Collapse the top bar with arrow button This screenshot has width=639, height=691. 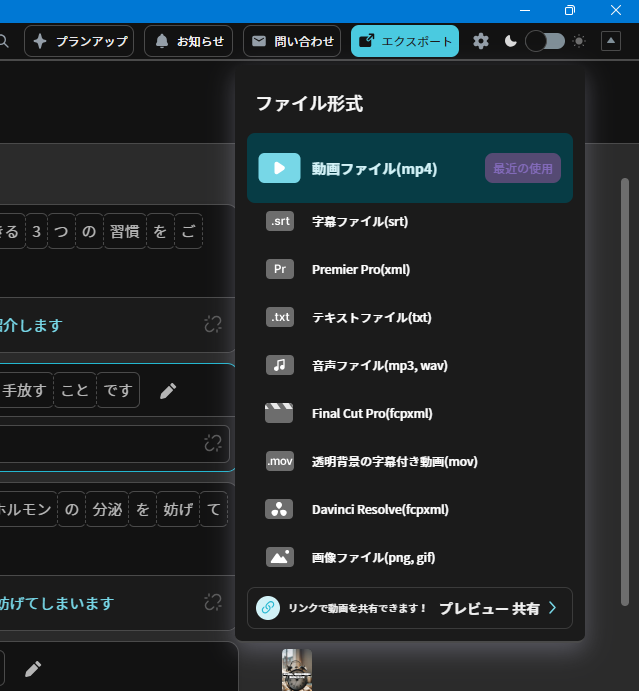pos(611,41)
